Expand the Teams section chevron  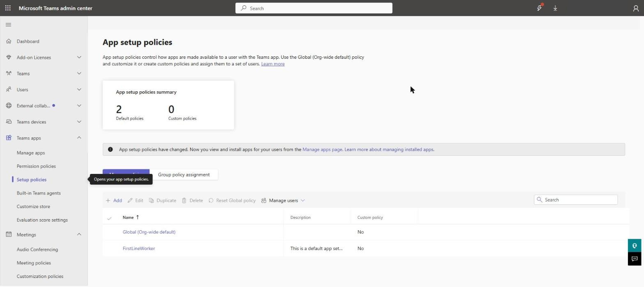[79, 73]
